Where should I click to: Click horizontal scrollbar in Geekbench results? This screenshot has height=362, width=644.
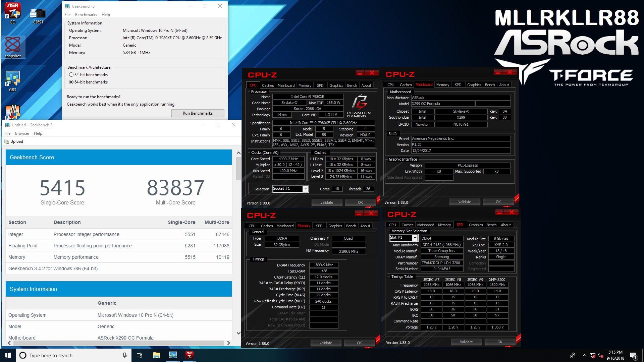pyautogui.click(x=118, y=343)
